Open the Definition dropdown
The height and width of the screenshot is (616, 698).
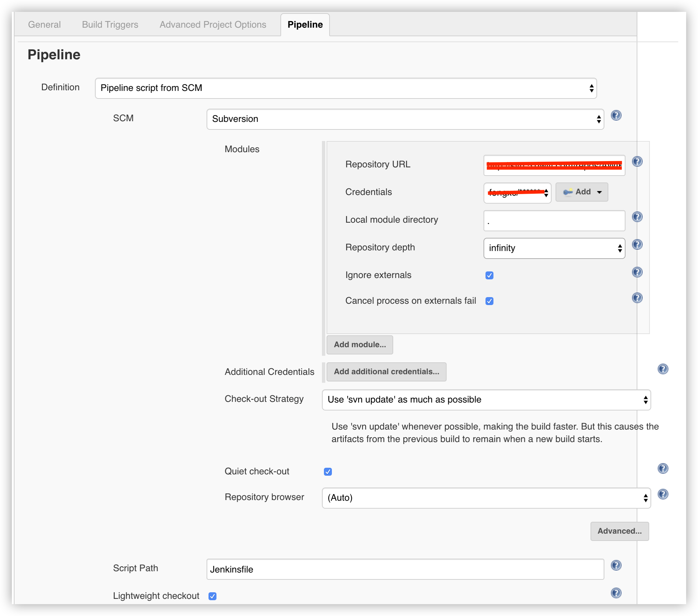click(x=346, y=88)
